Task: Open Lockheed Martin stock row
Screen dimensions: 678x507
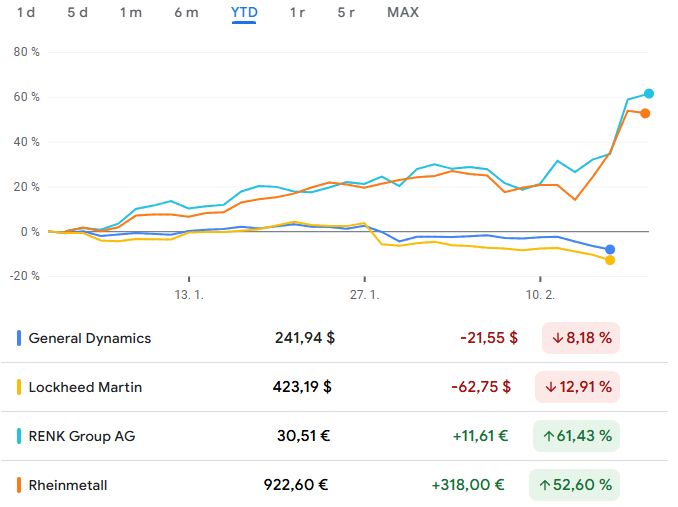Action: click(335, 387)
